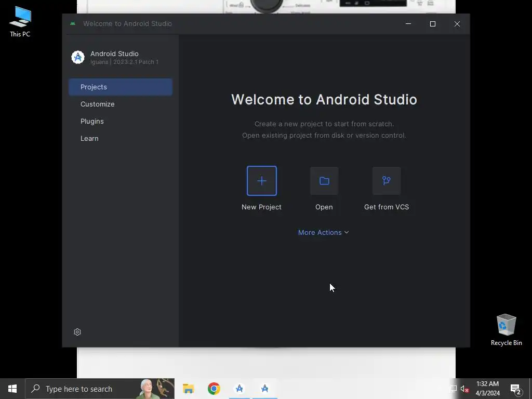The width and height of the screenshot is (532, 399).
Task: Click the Get from VCS label
Action: [387, 207]
